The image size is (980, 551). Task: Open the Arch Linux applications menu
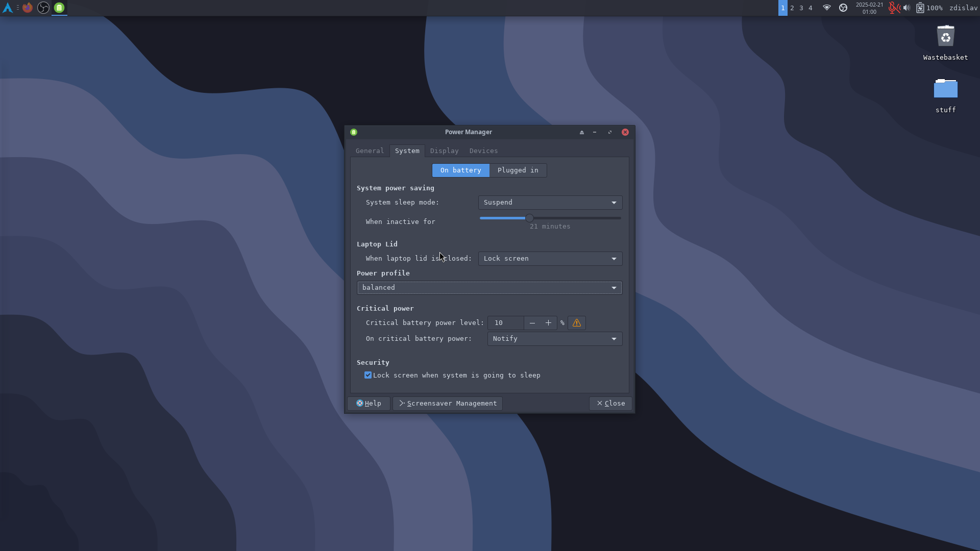click(8, 8)
